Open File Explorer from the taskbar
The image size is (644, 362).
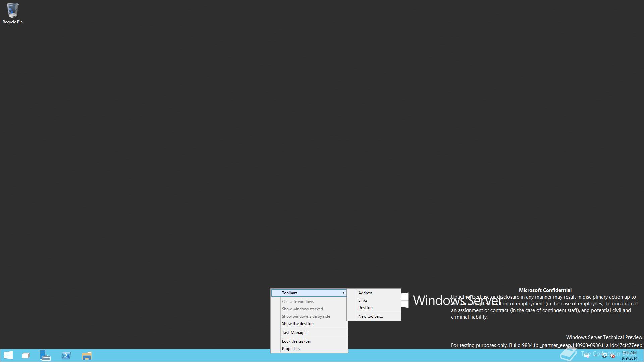[x=87, y=356]
